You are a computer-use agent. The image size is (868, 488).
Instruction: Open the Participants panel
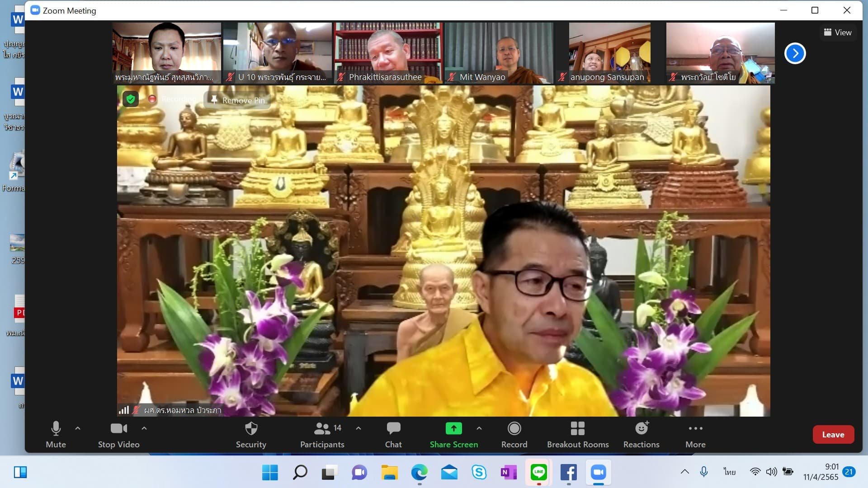(322, 435)
